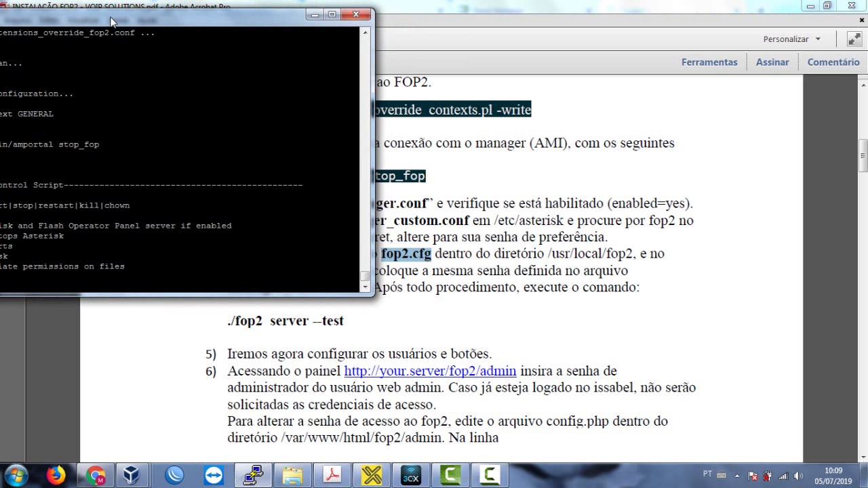Viewport: 868px width, 488px height.
Task: Click the Acrobat document scrollbar up arrow
Action: tap(863, 85)
